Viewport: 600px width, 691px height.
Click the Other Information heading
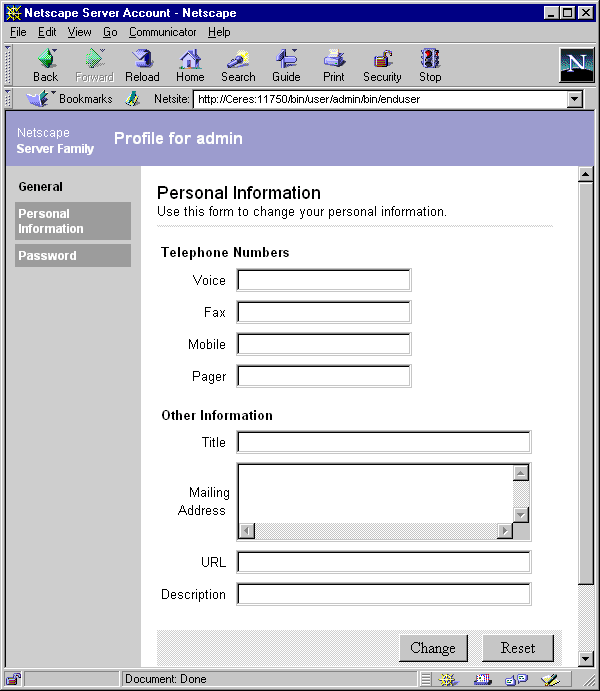(x=217, y=416)
